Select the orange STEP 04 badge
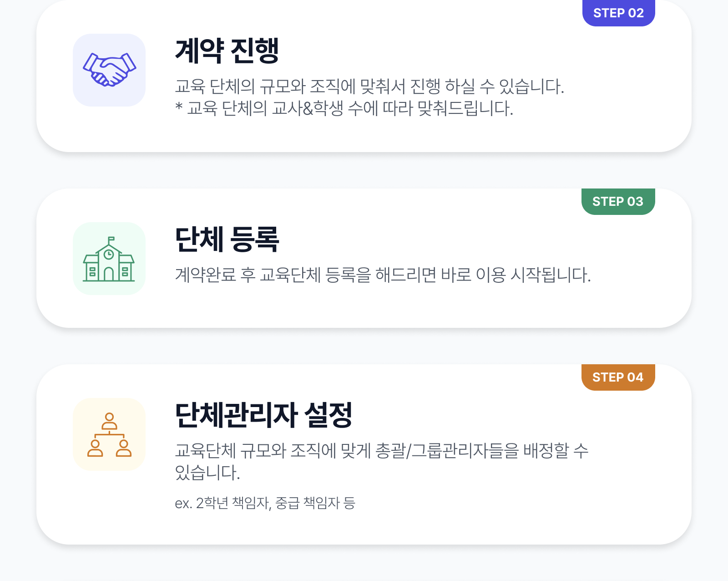This screenshot has width=728, height=581. [618, 377]
